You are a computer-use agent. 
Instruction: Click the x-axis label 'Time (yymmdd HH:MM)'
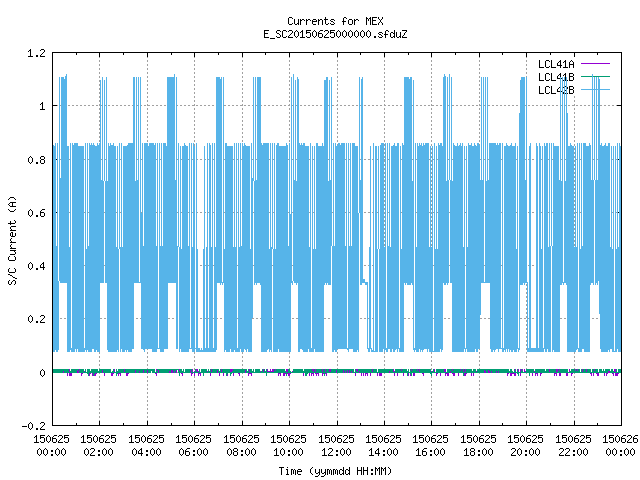(x=335, y=471)
